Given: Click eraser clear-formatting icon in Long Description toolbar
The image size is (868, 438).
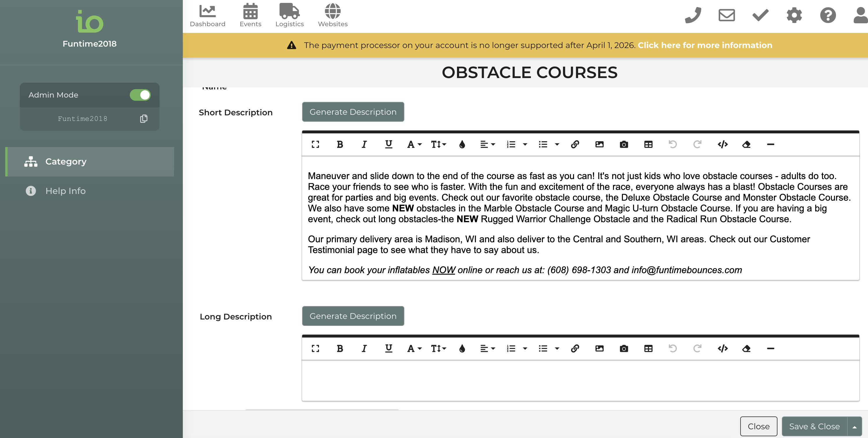Looking at the screenshot, I should (746, 349).
